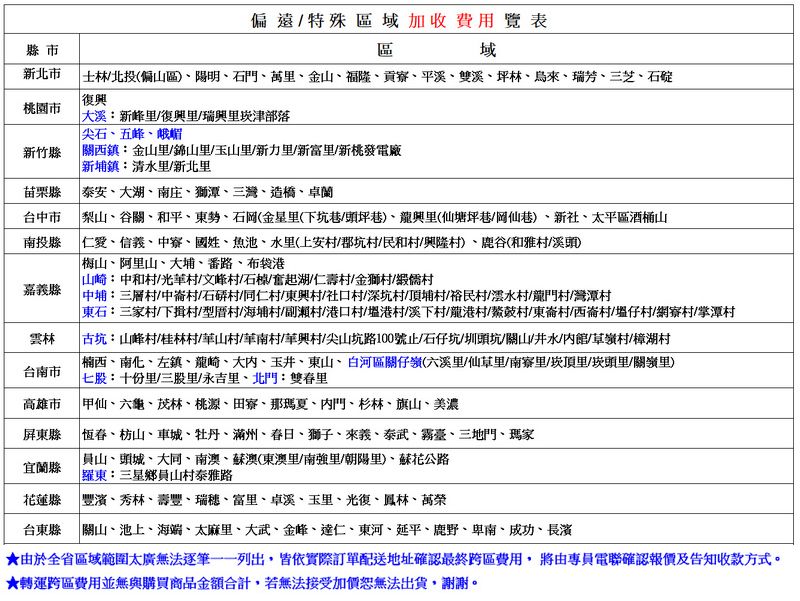Click the star icon before 由於全省區域範圍
800x601 pixels.
(x=12, y=560)
